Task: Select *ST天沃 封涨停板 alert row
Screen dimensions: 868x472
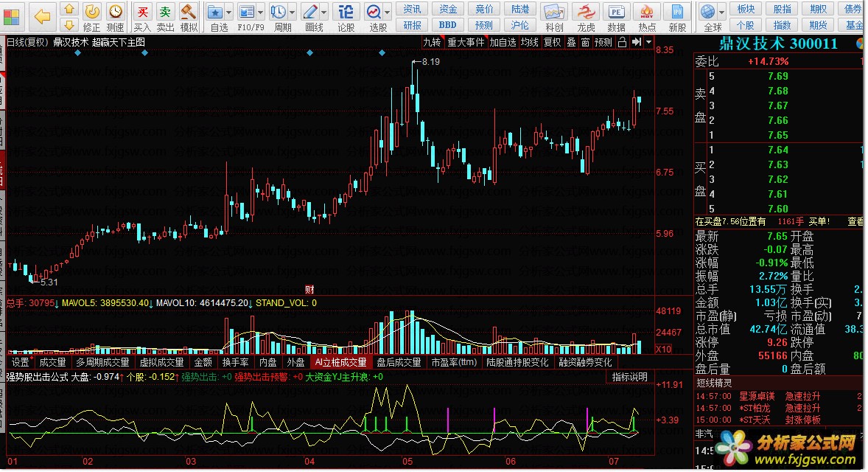Action: click(778, 420)
